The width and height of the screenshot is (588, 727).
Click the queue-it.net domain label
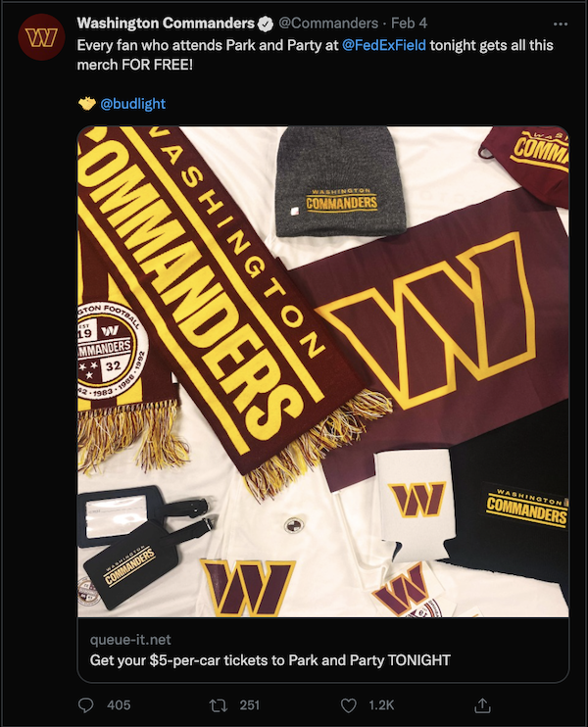(130, 640)
